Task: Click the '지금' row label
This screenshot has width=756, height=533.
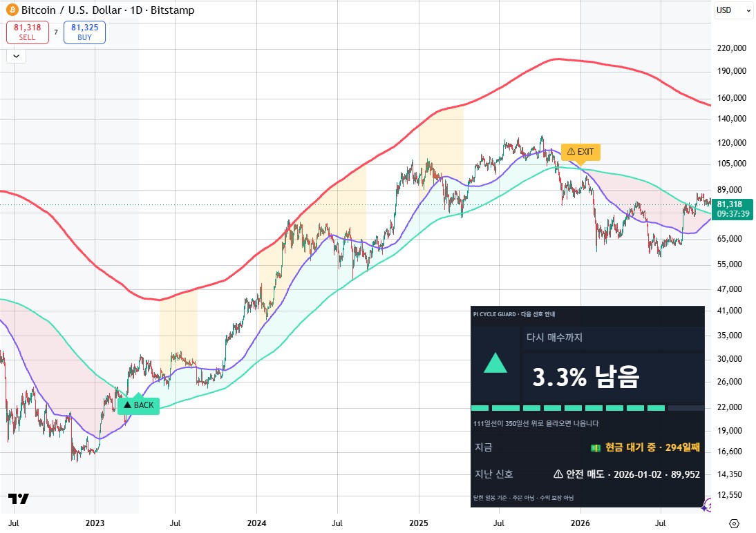Action: click(484, 447)
